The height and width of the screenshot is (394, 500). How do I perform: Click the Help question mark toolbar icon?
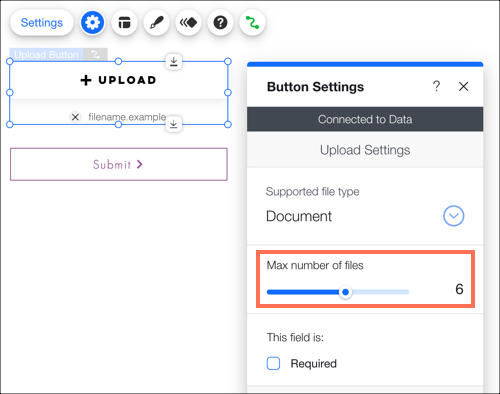220,23
